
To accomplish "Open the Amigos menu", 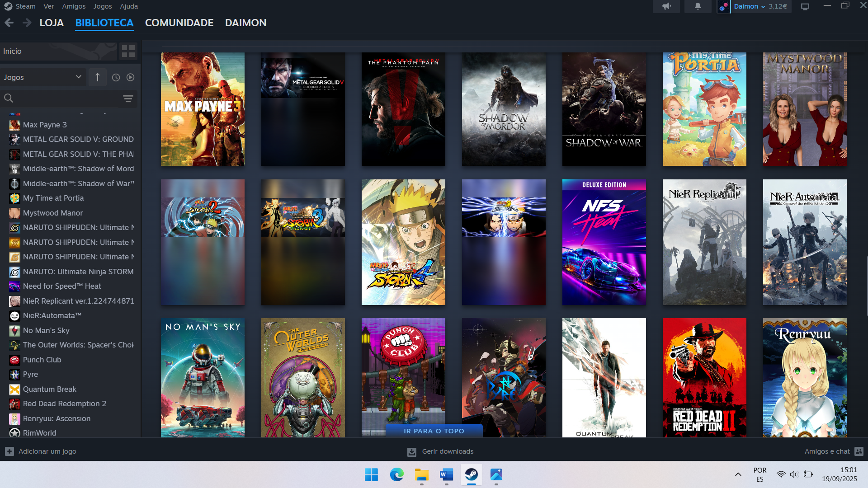I will point(74,6).
